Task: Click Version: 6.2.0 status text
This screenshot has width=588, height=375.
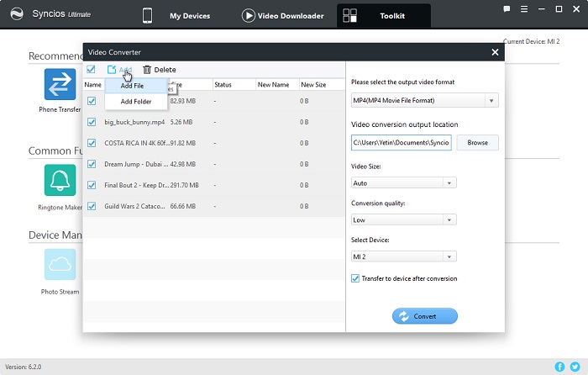Action: click(x=24, y=367)
